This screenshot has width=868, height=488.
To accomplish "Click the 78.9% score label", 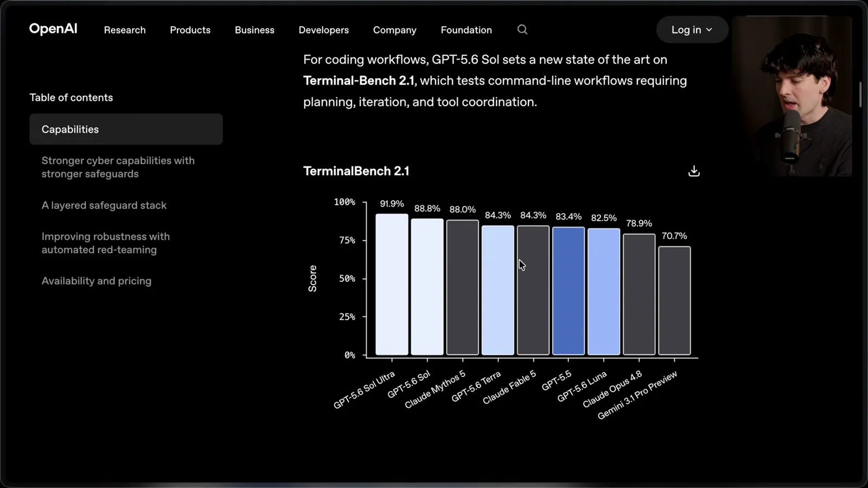I will coord(639,223).
